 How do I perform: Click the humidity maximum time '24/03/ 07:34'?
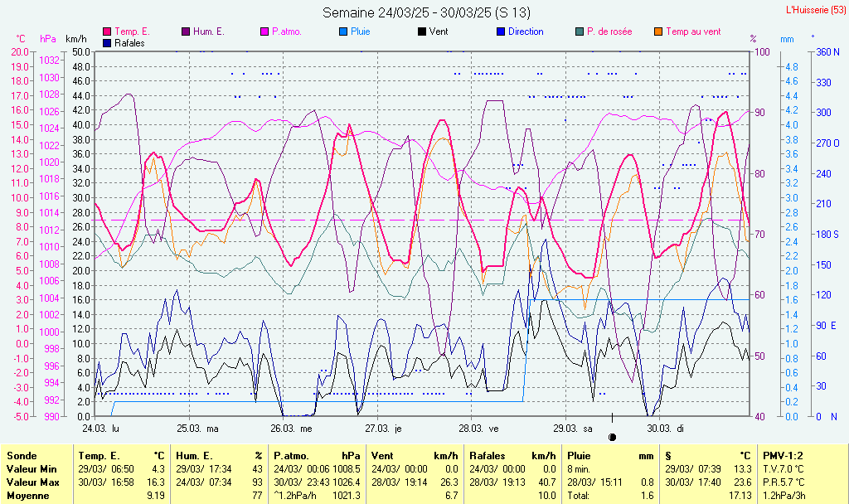(x=204, y=482)
